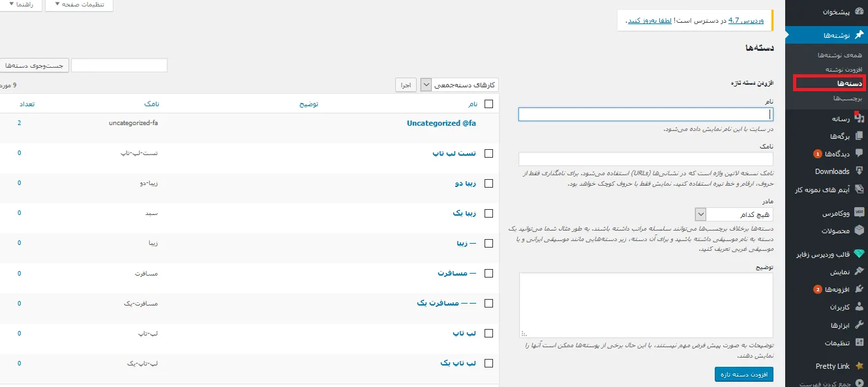This screenshot has height=387, width=868.
Task: Select the checkbox next to زیبا دو
Action: [x=488, y=183]
